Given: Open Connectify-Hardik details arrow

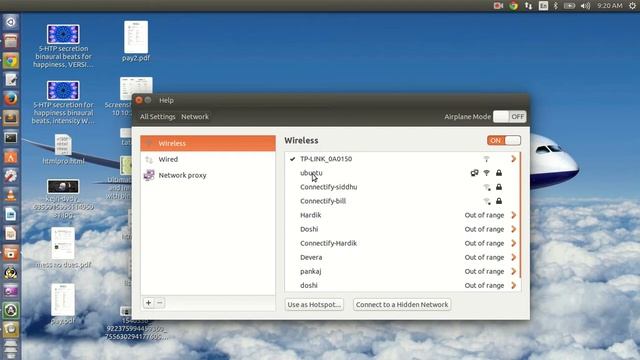Looking at the screenshot, I should coord(513,243).
